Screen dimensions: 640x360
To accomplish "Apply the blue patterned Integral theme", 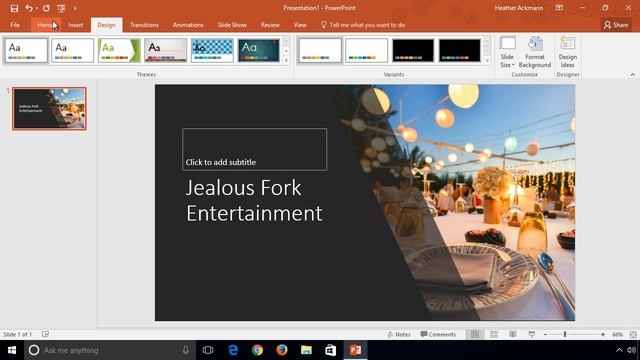I will [212, 51].
